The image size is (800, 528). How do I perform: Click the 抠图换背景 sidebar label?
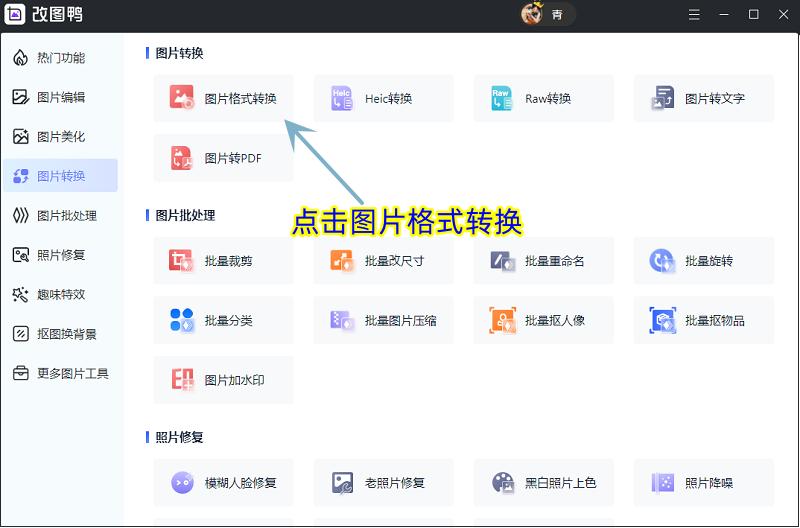(67, 334)
